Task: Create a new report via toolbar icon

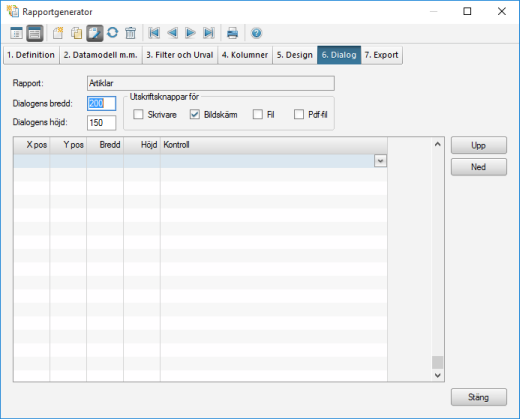Action: pos(58,33)
